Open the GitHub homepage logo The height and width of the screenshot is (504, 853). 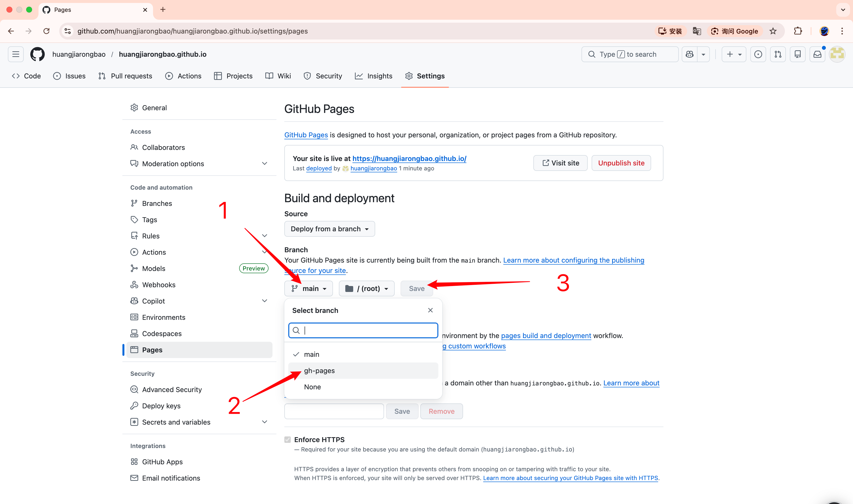[38, 54]
